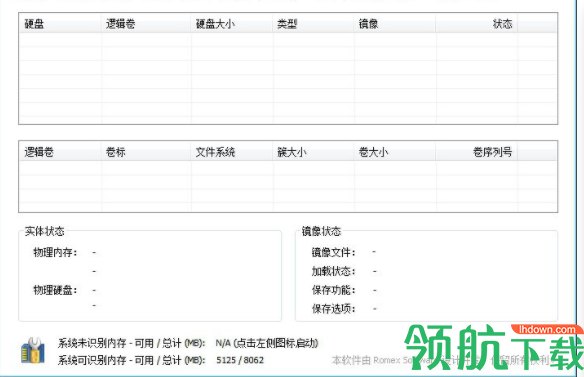Click the 实体状态 group title
The image size is (584, 377).
(x=44, y=231)
